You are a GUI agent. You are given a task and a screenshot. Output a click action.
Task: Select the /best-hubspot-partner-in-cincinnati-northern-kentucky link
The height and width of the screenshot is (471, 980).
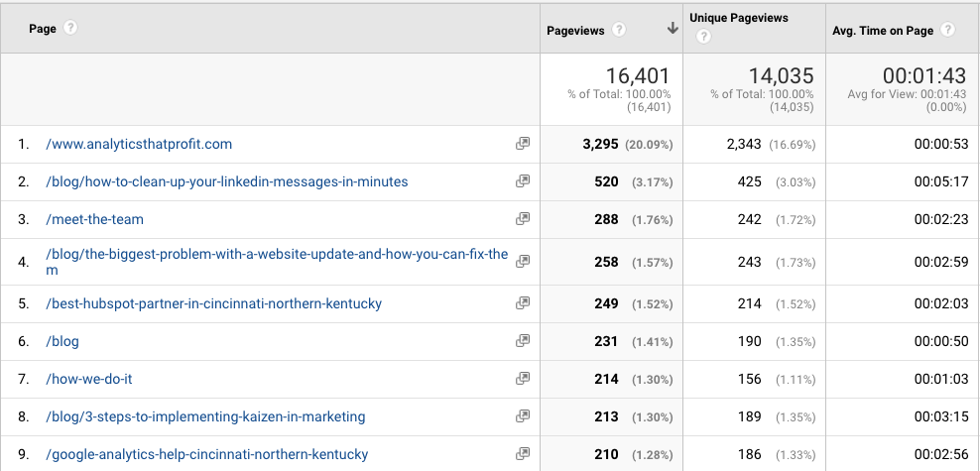[x=213, y=303]
